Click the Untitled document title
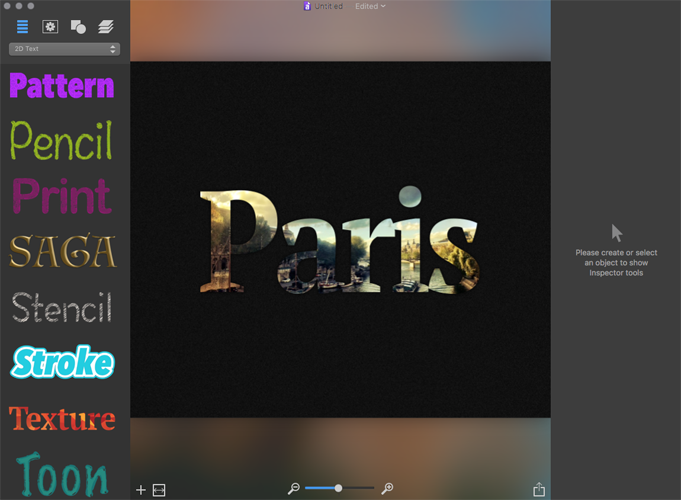This screenshot has height=500, width=681. pyautogui.click(x=328, y=6)
